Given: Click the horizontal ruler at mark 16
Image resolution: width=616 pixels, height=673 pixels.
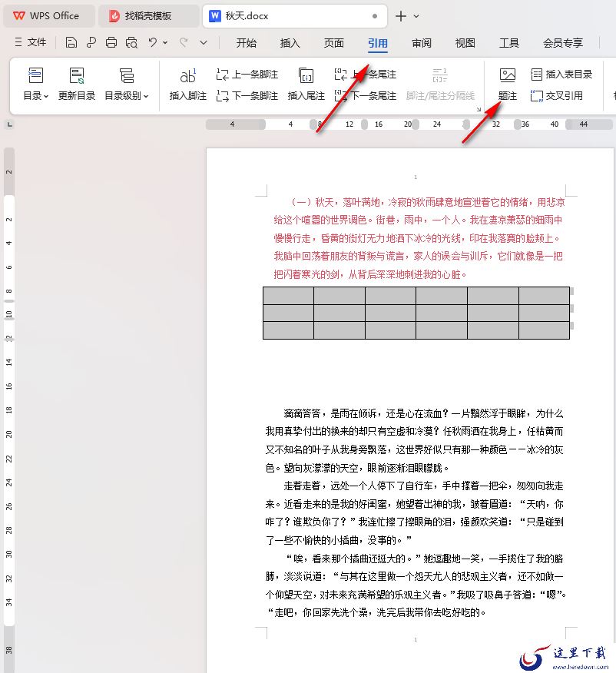Looking at the screenshot, I should pos(379,124).
